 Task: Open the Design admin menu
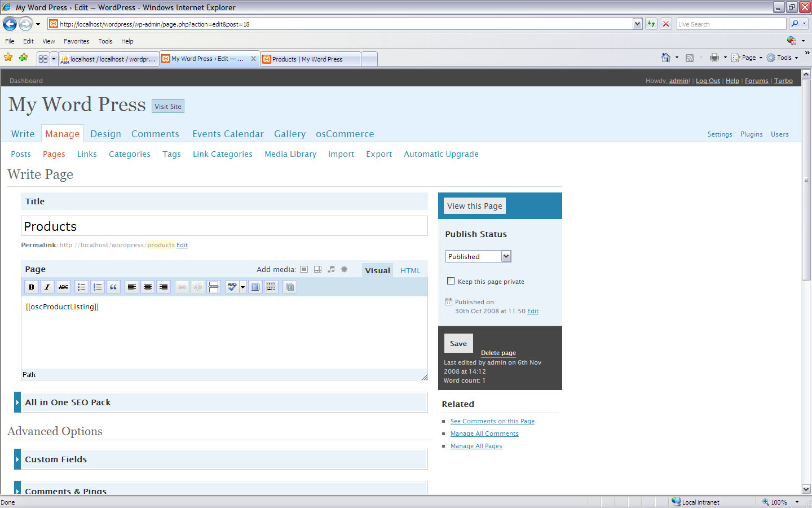point(105,134)
